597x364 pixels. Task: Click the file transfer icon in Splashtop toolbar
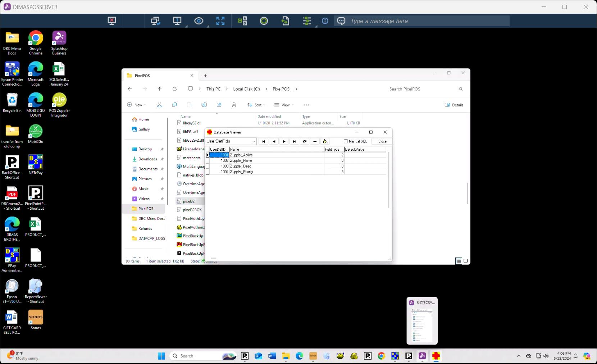[285, 21]
